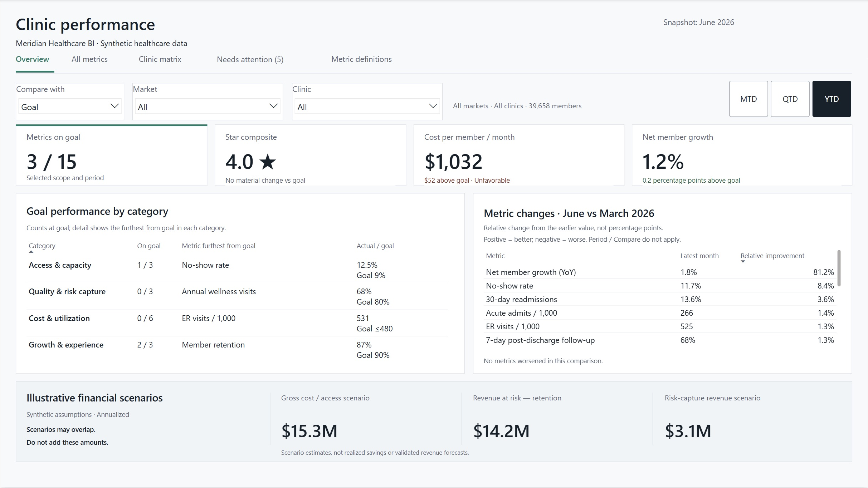Select the Cost & utilization row
The image size is (868, 488).
237,323
